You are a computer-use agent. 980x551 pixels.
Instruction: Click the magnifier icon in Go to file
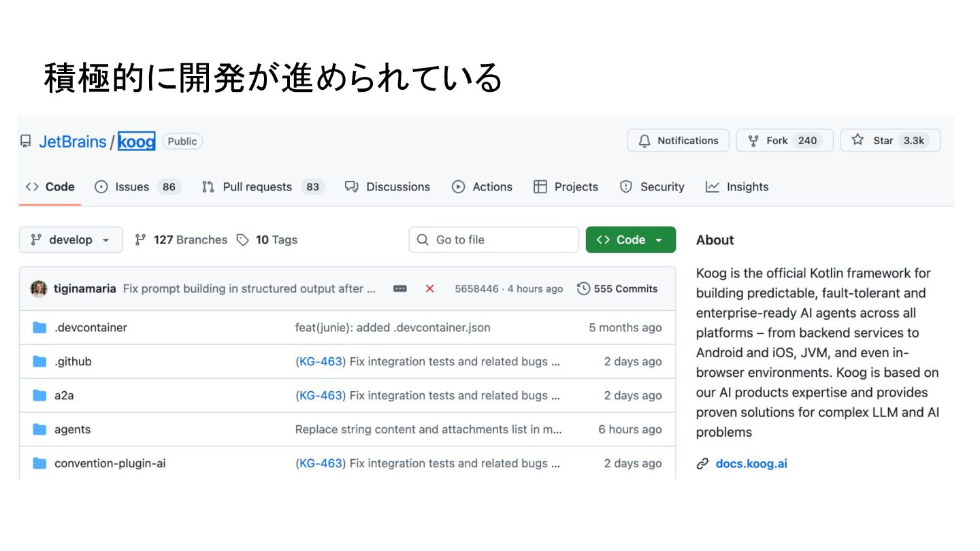pyautogui.click(x=423, y=239)
